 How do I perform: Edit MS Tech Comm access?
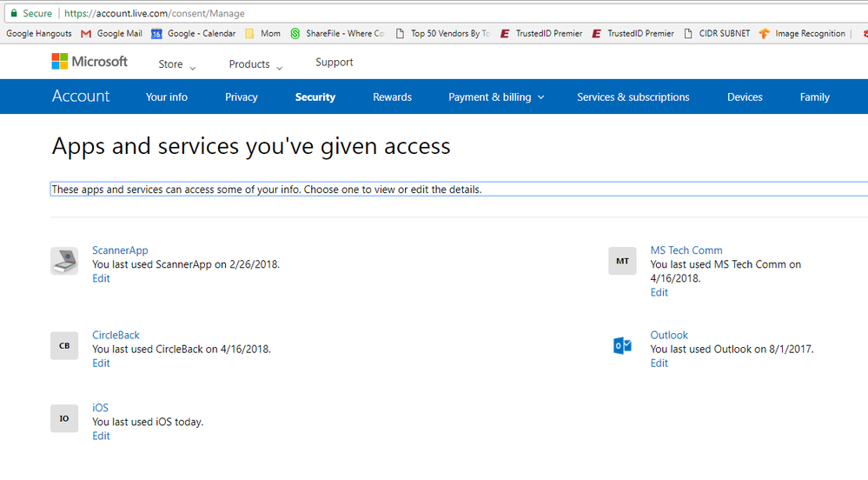click(659, 292)
